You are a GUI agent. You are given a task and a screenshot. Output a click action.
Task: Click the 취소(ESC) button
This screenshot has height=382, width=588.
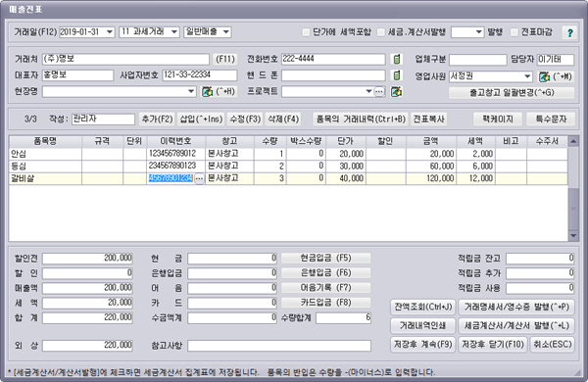tap(553, 345)
